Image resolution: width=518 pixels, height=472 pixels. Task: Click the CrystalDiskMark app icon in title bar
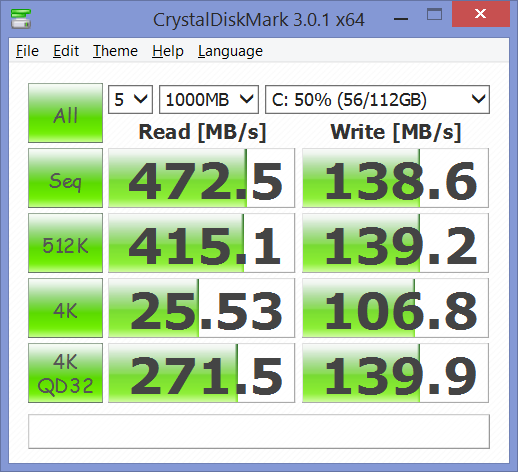pos(21,19)
